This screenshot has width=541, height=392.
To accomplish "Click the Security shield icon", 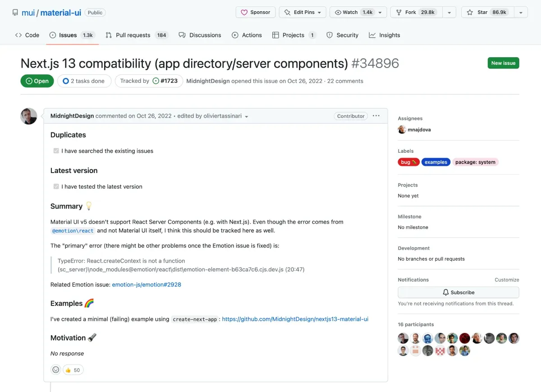I will 329,35.
